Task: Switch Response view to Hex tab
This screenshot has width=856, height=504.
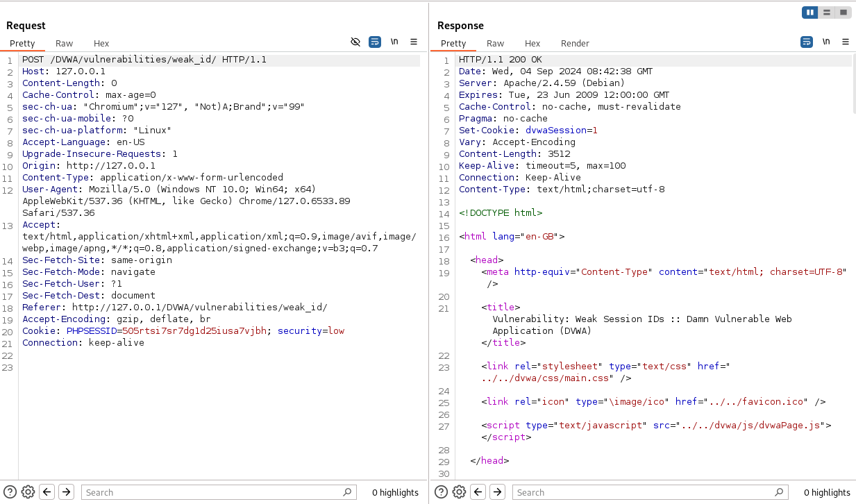Action: pyautogui.click(x=532, y=43)
